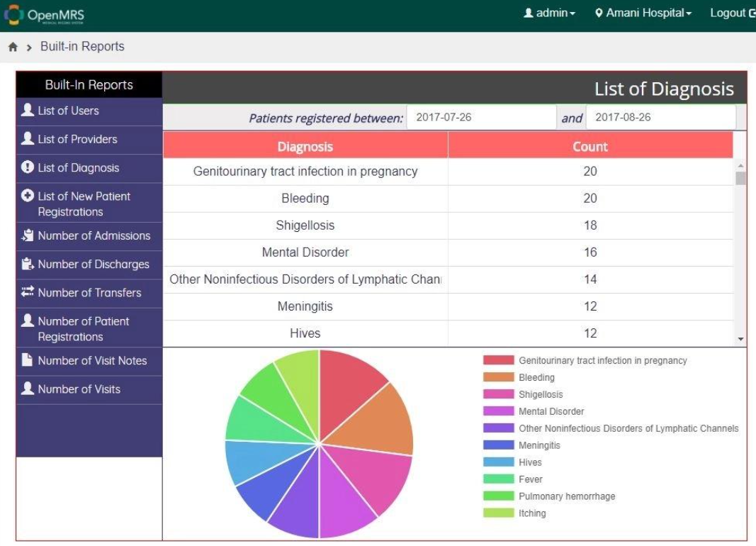Click the Count column header
756x546 pixels.
click(590, 145)
